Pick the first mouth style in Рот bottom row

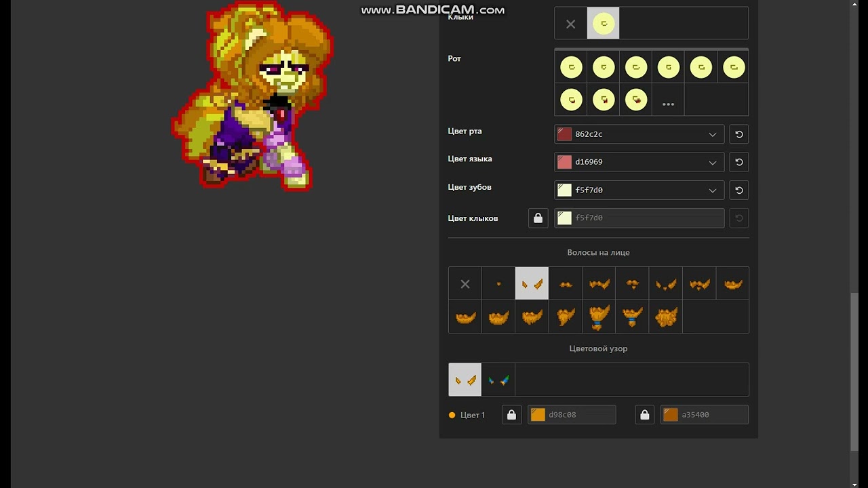[x=571, y=100]
